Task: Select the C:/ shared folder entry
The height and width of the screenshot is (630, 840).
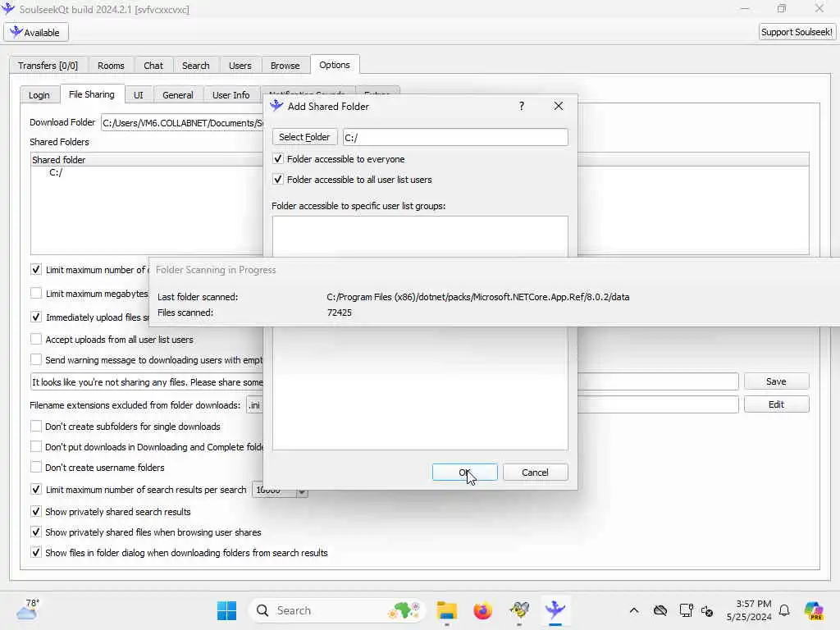Action: click(56, 172)
